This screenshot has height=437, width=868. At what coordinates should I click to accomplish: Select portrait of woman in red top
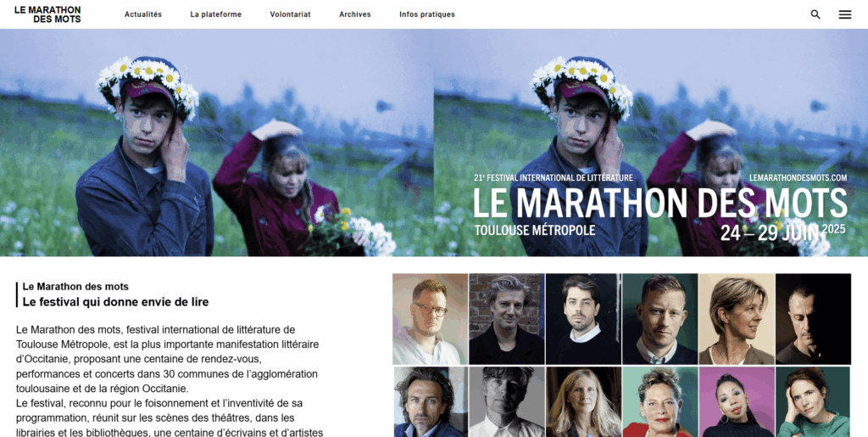659,402
